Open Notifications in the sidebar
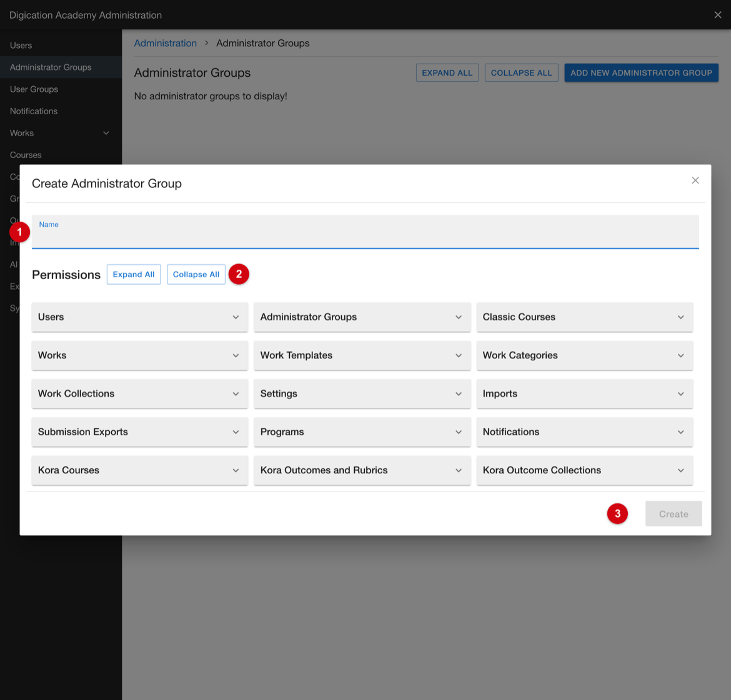 [x=61, y=111]
